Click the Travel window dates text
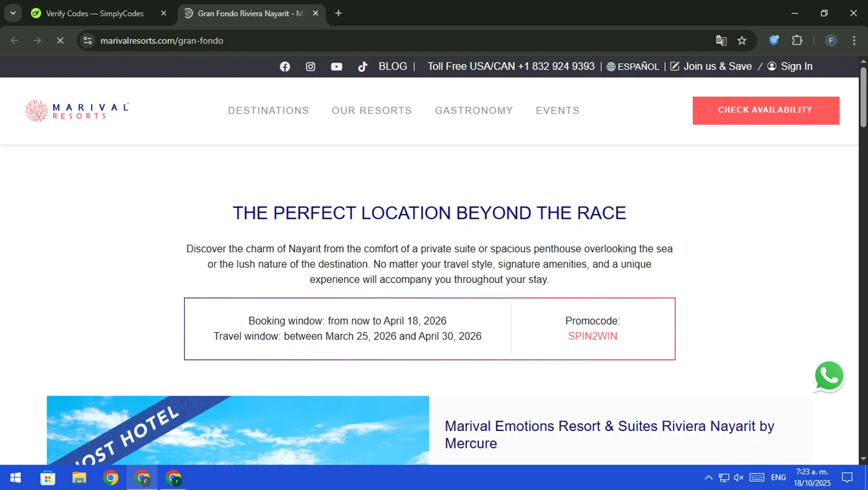Viewport: 868px width, 490px height. (347, 336)
